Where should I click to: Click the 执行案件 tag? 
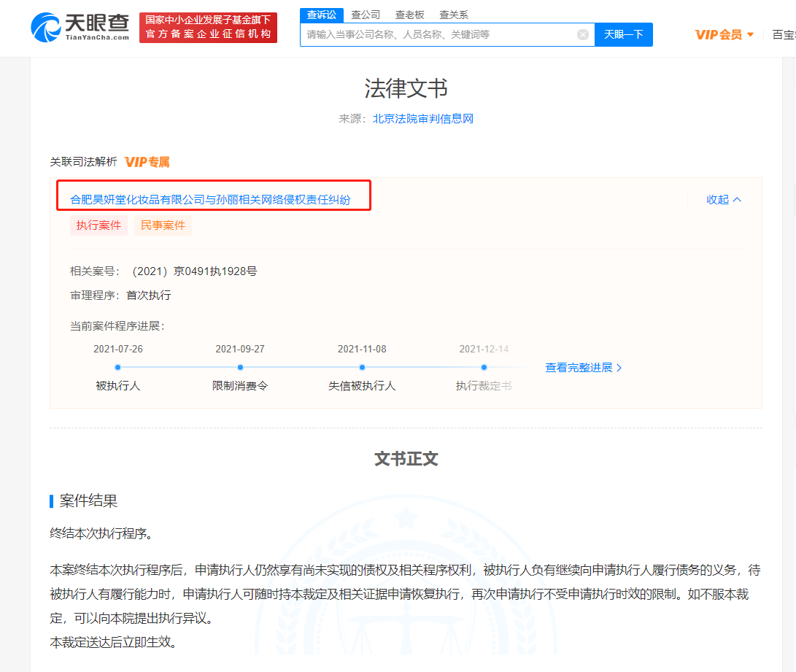(x=98, y=225)
